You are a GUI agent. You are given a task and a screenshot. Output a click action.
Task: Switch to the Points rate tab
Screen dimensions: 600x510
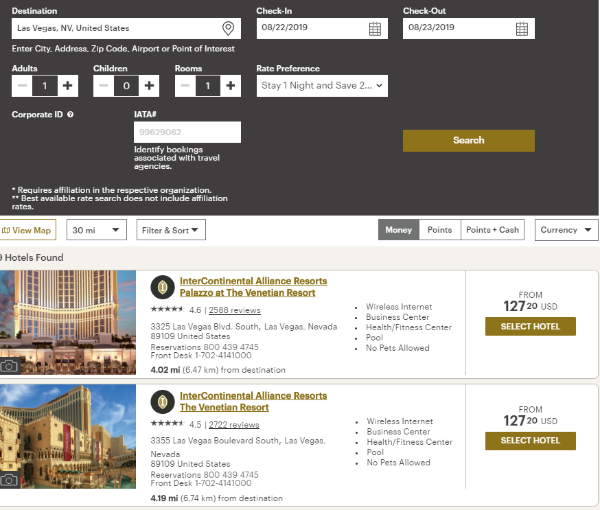(x=440, y=230)
